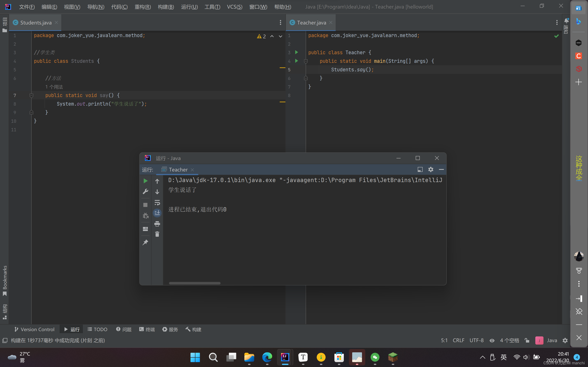Image resolution: width=588 pixels, height=367 pixels.
Task: Click the console horizontal scrollbar
Action: pos(195,283)
